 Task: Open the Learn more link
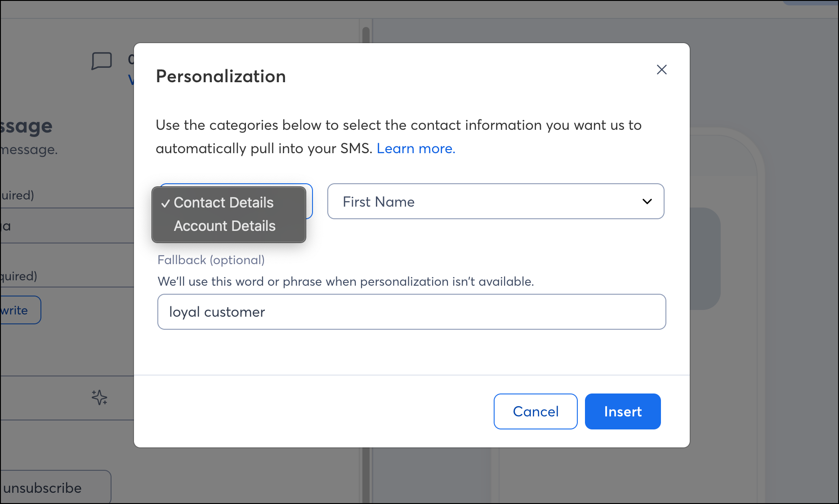point(416,148)
